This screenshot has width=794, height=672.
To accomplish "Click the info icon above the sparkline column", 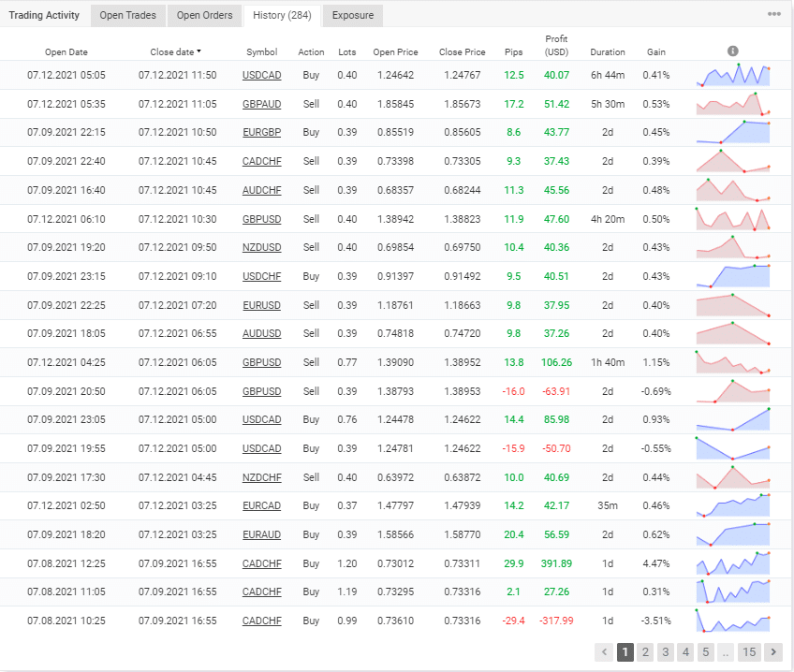I will click(x=733, y=51).
